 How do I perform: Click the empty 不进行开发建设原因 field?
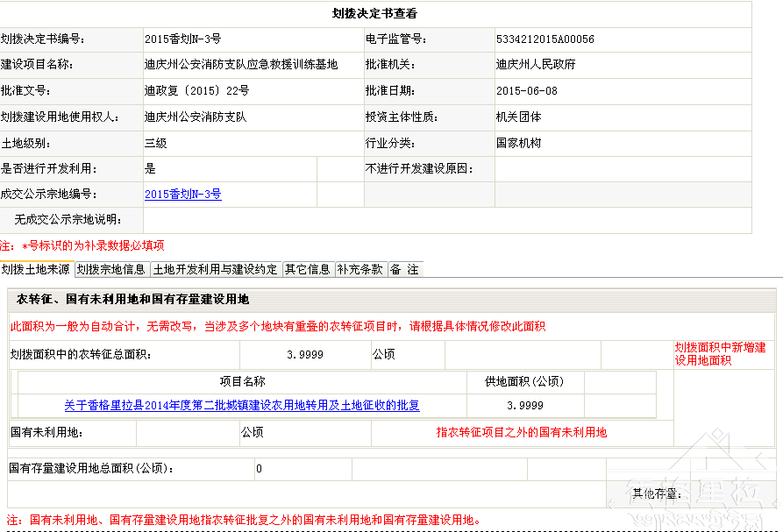pyautogui.click(x=623, y=169)
